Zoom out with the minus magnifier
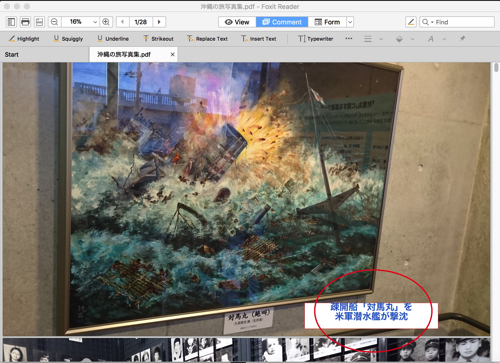This screenshot has height=363, width=500. pyautogui.click(x=54, y=22)
